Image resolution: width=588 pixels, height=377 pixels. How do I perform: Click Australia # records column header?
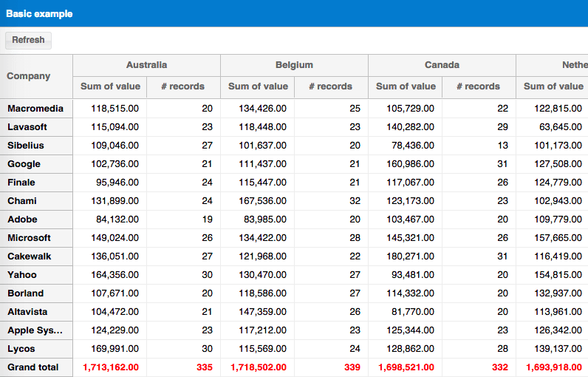183,87
